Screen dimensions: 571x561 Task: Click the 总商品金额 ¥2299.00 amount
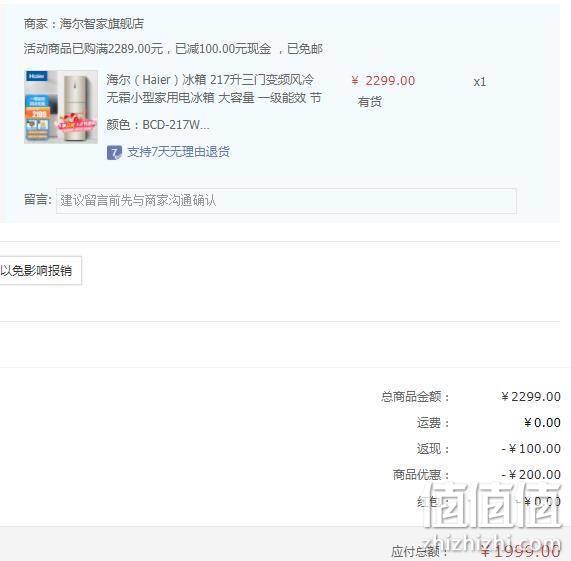click(x=531, y=396)
